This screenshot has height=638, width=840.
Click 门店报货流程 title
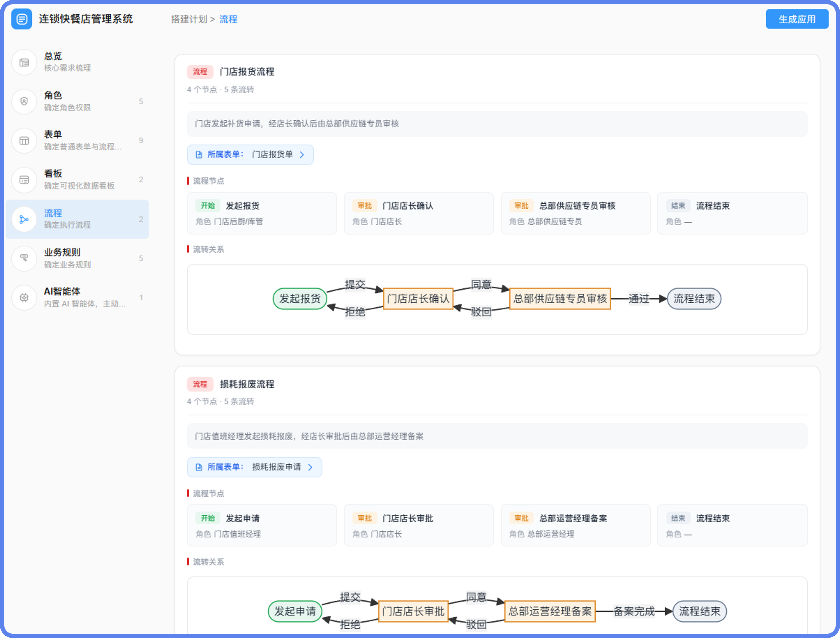(x=247, y=72)
